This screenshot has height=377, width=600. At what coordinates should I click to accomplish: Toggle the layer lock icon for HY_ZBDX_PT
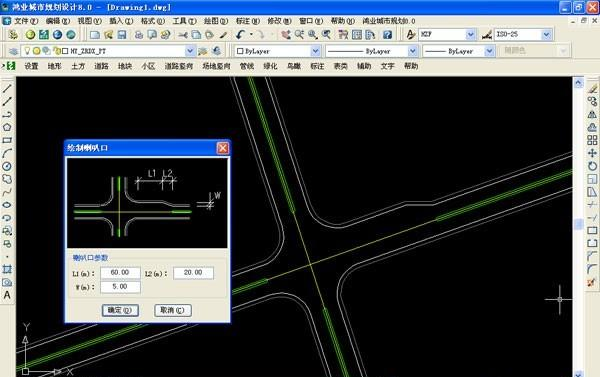pyautogui.click(x=57, y=51)
